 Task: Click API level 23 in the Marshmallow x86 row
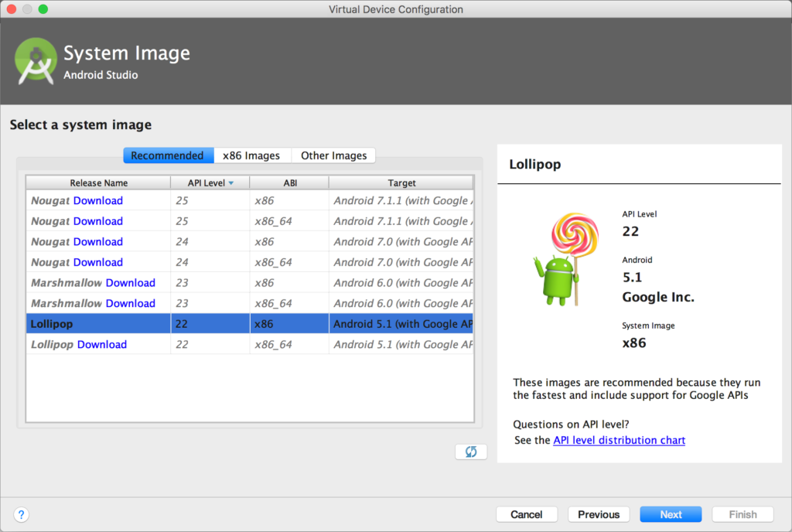coord(210,283)
